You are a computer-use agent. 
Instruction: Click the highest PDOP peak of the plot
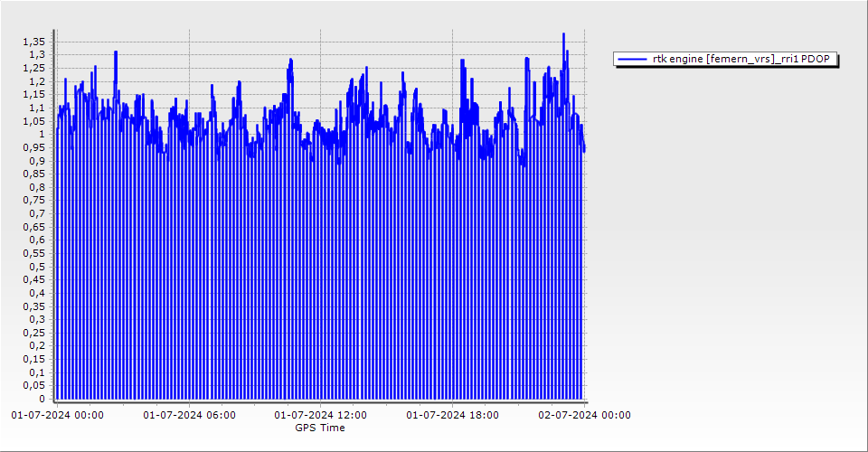coord(563,34)
